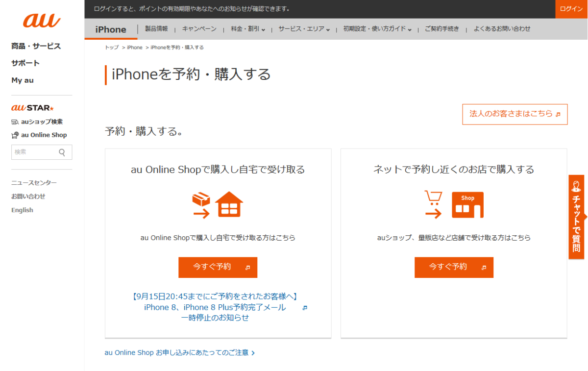The height and width of the screenshot is (371, 588).
Task: Click the search magnifier icon
Action: 62,152
